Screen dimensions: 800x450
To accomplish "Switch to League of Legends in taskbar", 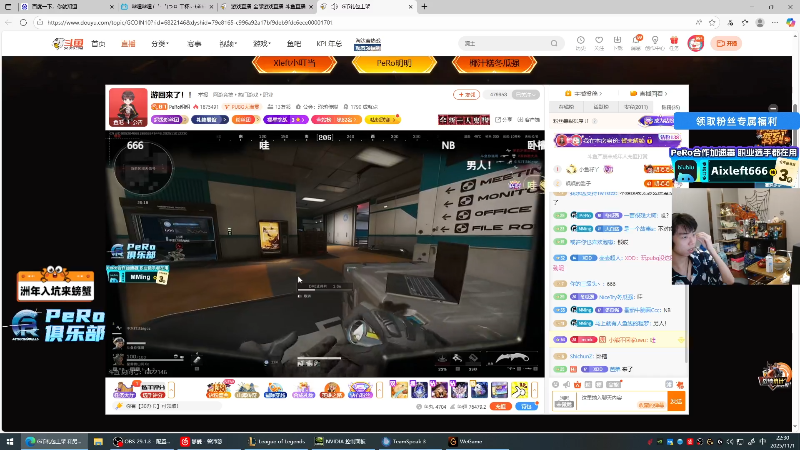I will 277,441.
